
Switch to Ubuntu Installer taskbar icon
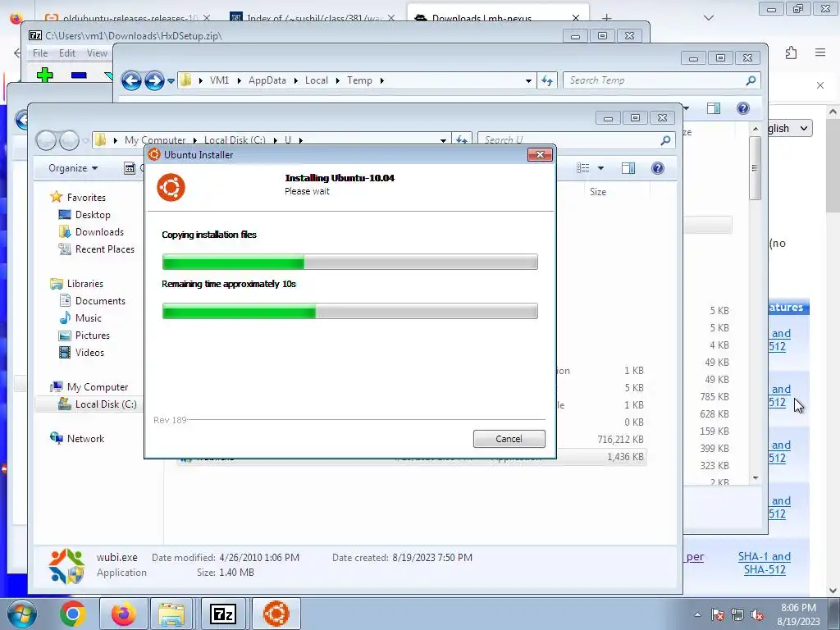pyautogui.click(x=276, y=614)
